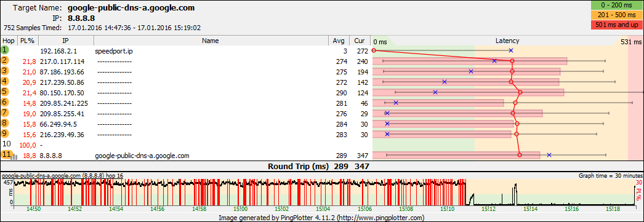Click IP address 87.186.193.66
This screenshot has width=644, height=222.
point(62,72)
